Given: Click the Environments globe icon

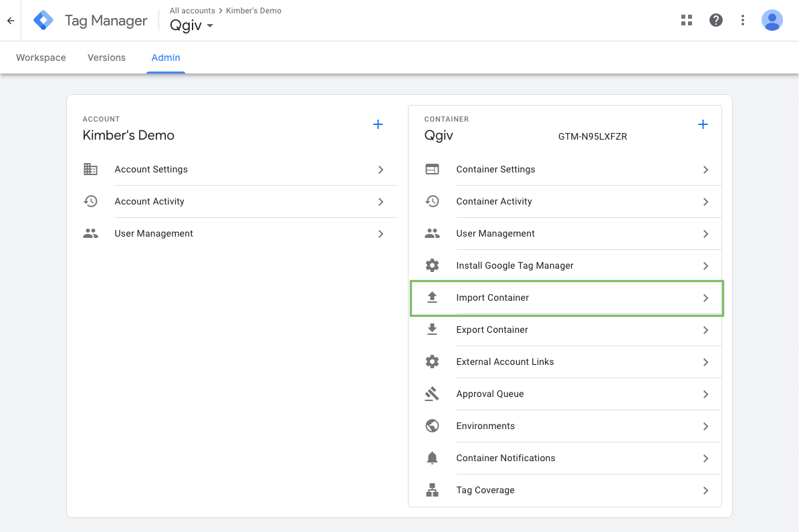Looking at the screenshot, I should click(432, 426).
